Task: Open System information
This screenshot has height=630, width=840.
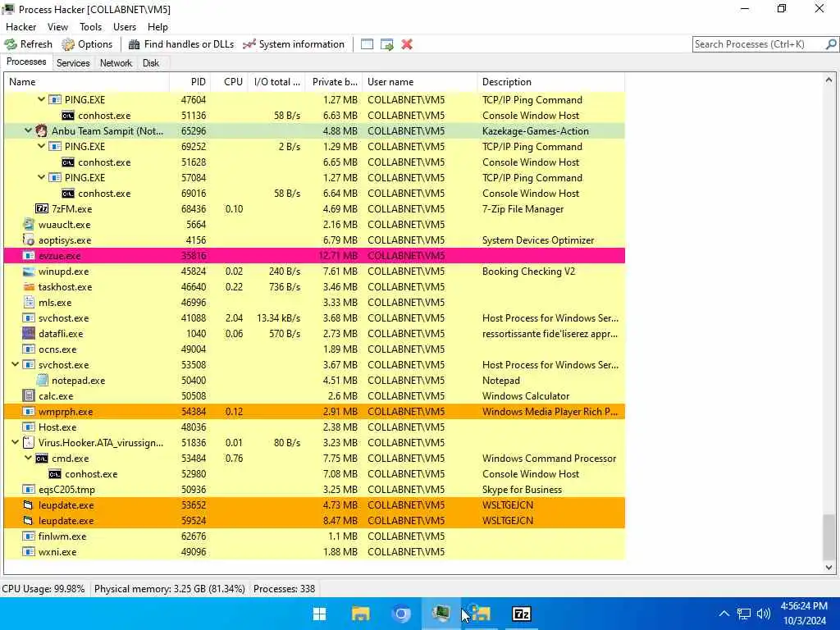Action: [x=294, y=44]
